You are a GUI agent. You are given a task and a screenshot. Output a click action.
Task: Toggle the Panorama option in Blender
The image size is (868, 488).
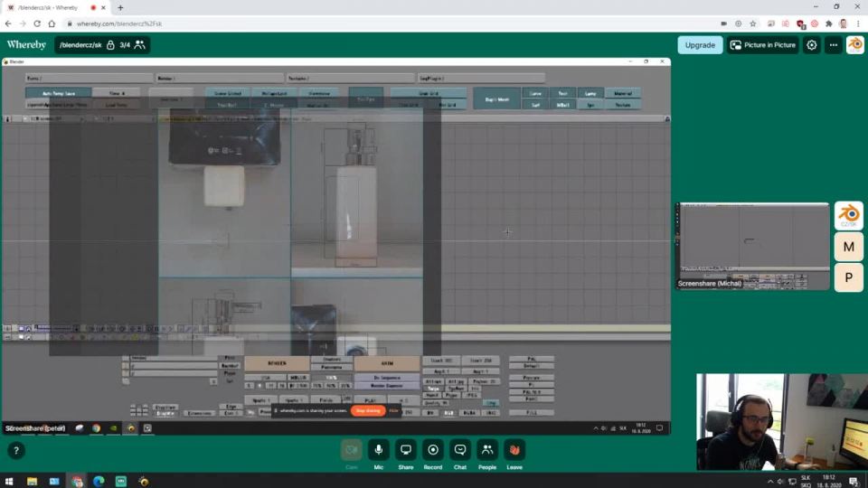(332, 368)
